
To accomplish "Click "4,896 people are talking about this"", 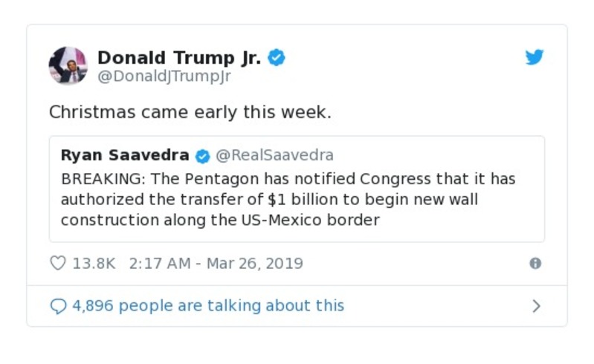I will pos(208,305).
